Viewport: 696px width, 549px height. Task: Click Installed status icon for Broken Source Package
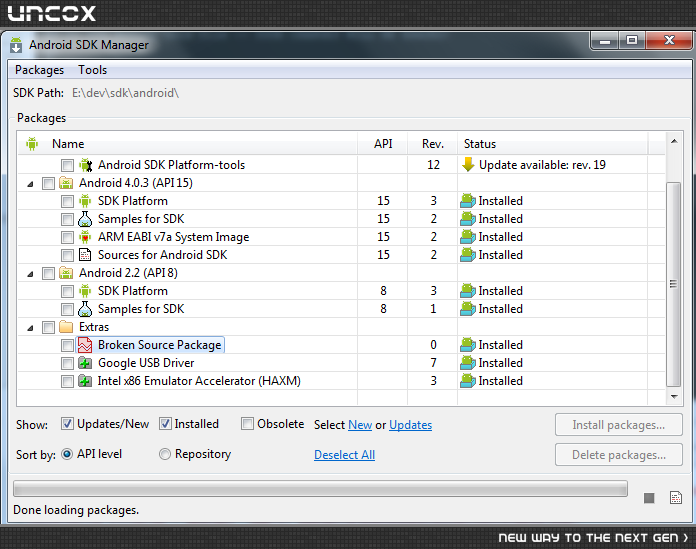(467, 344)
